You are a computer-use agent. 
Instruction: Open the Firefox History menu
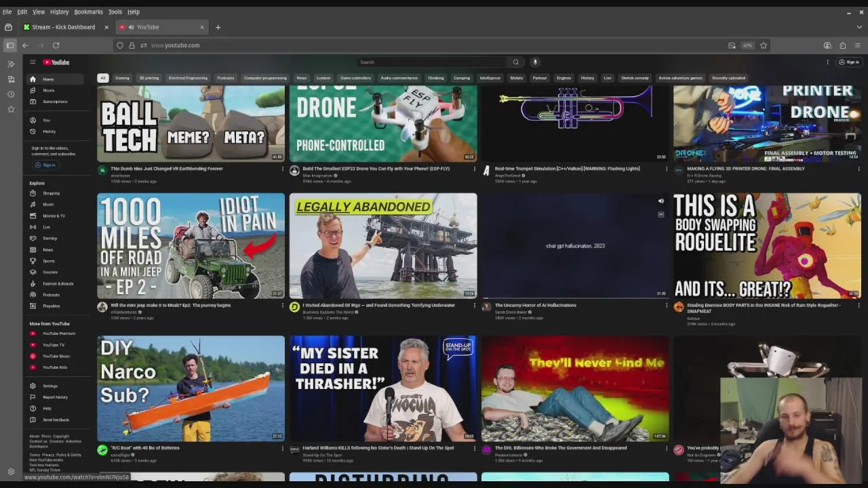coord(59,12)
